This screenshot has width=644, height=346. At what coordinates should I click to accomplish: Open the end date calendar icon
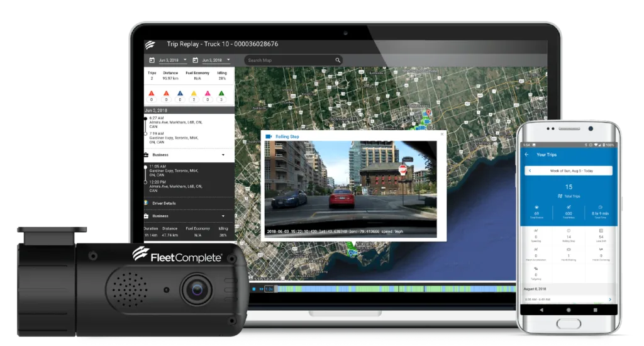[x=196, y=60]
